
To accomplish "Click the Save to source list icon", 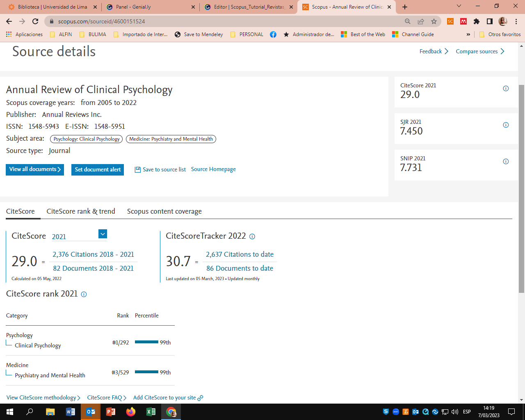I will (138, 169).
